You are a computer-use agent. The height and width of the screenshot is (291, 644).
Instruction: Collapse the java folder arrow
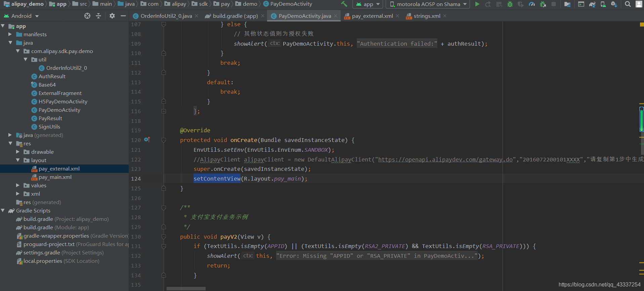(x=10, y=43)
